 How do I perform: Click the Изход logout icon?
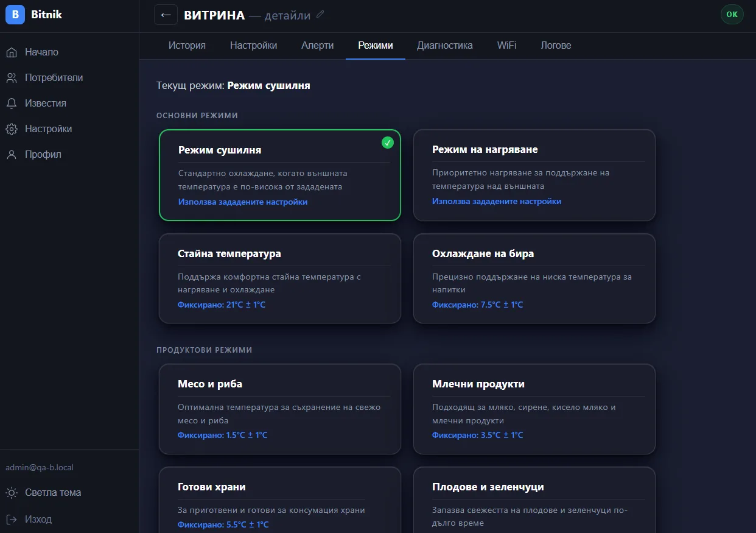(x=12, y=520)
